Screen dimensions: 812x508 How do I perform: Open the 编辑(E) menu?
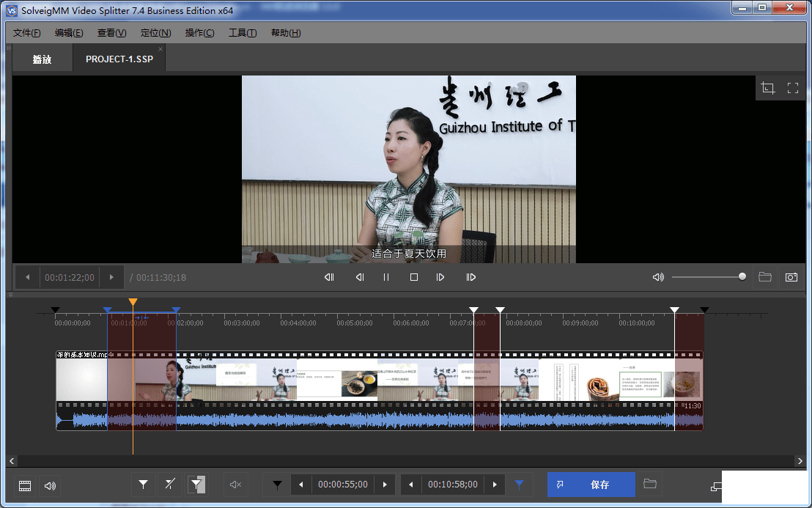click(x=69, y=33)
